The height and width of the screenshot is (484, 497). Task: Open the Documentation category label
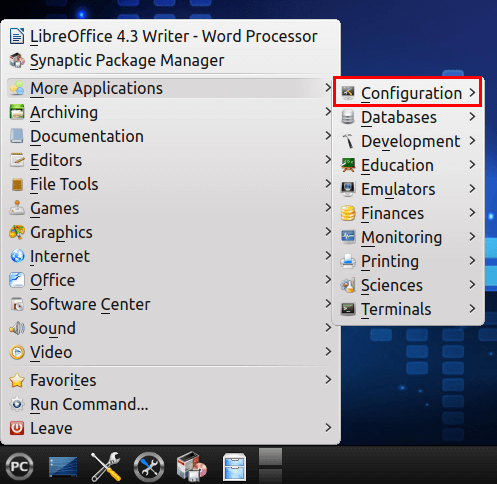pos(87,136)
